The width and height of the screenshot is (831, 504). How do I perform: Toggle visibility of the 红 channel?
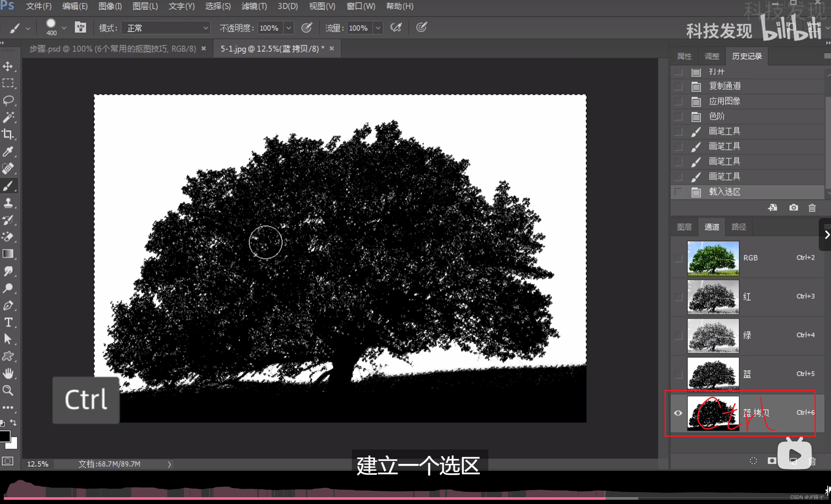678,297
